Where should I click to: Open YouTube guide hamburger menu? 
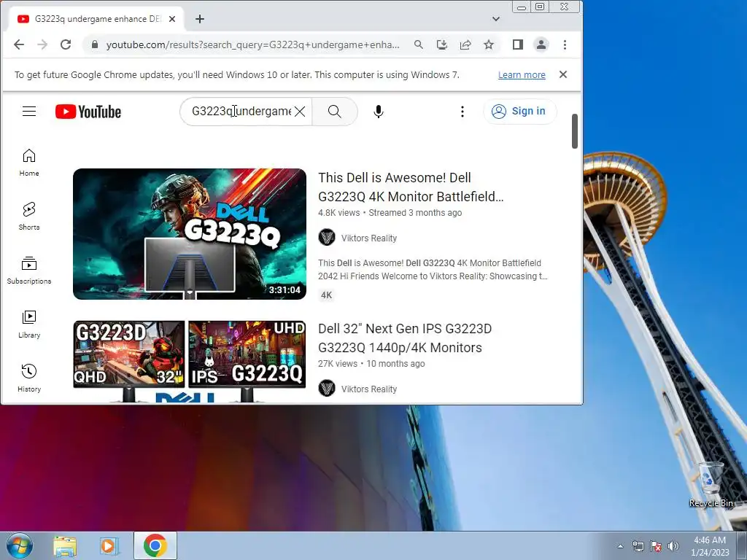coord(29,112)
